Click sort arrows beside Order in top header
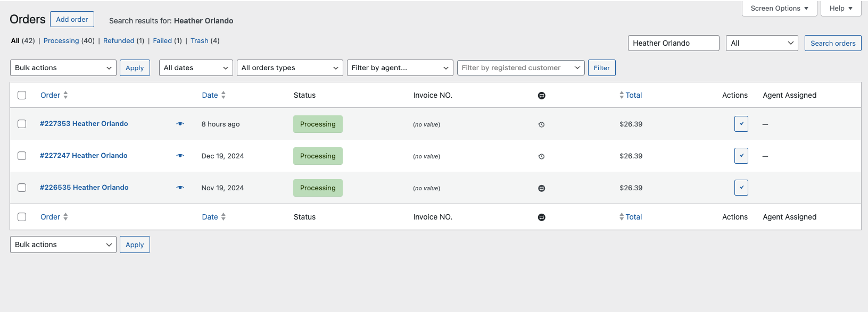This screenshot has width=868, height=312. click(x=65, y=95)
